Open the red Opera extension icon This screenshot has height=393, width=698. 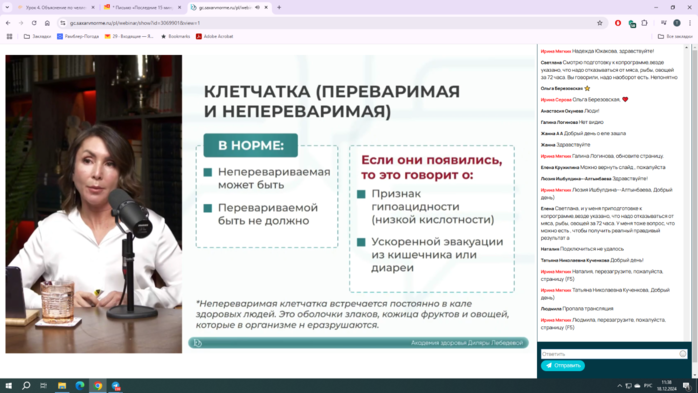tap(618, 23)
